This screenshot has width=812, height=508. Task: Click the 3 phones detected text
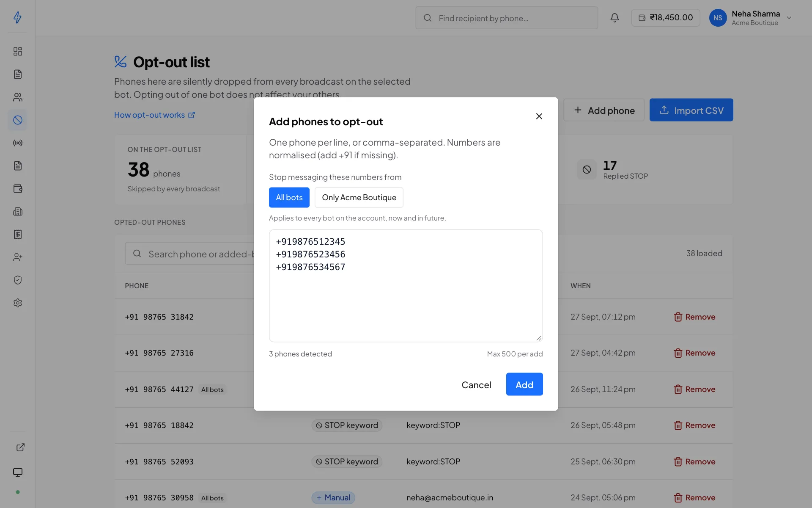click(300, 354)
